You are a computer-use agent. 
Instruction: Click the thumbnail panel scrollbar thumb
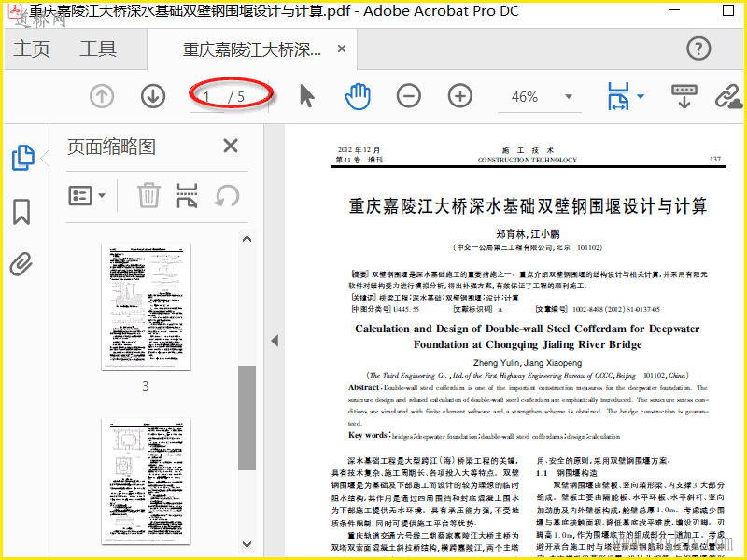[x=247, y=418]
